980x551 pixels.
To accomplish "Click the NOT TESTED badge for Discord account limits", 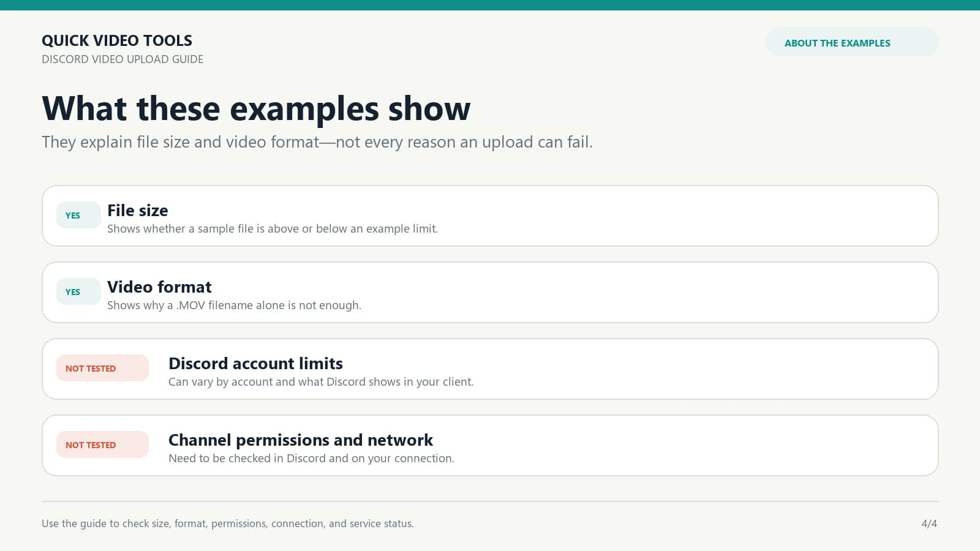I will [x=102, y=368].
